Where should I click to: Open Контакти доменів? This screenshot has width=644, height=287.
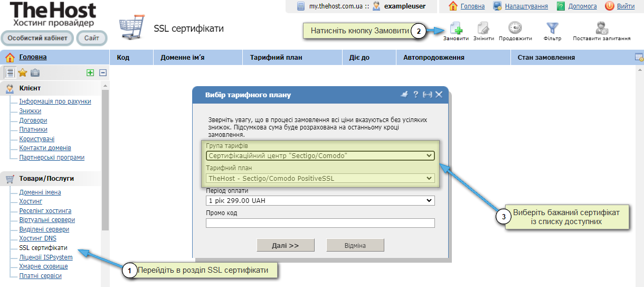click(45, 148)
